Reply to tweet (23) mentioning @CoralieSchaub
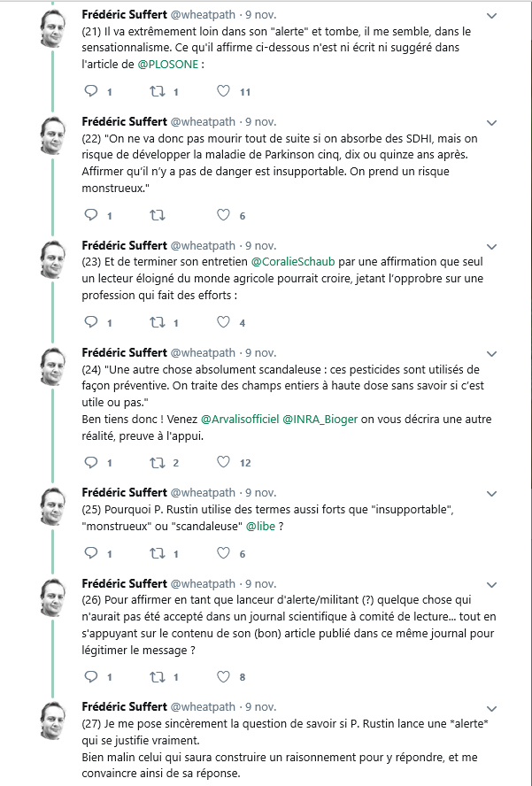The height and width of the screenshot is (786, 532). point(89,322)
